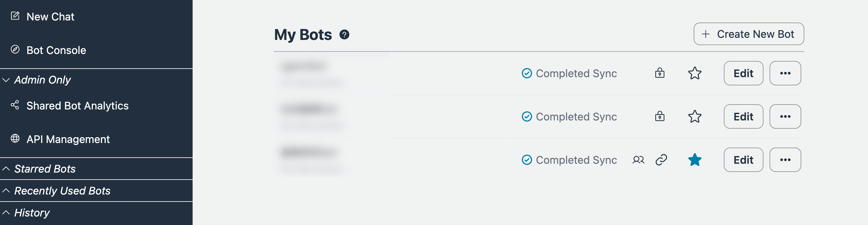This screenshot has width=868, height=225.
Task: Unstar the third bot in the list
Action: (x=695, y=160)
